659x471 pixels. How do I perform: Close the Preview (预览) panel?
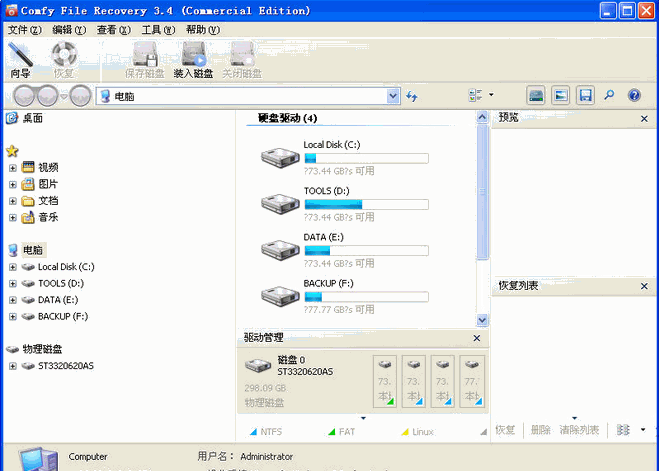pos(644,119)
